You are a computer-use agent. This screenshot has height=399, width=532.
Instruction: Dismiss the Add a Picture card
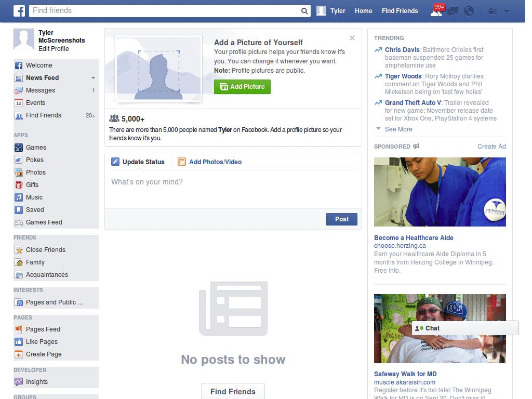pyautogui.click(x=352, y=38)
